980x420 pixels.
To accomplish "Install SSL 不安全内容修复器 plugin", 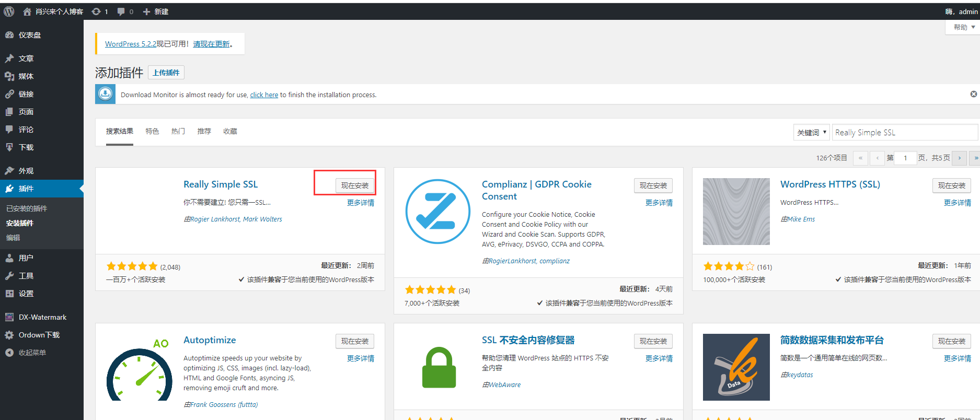I will (x=653, y=341).
